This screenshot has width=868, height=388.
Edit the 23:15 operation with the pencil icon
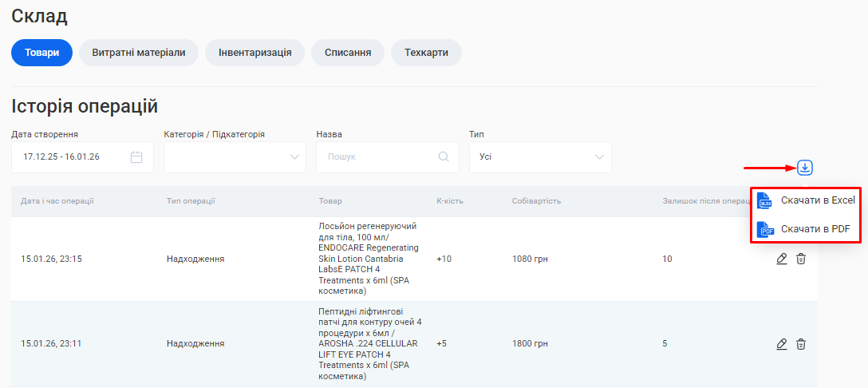click(x=782, y=259)
